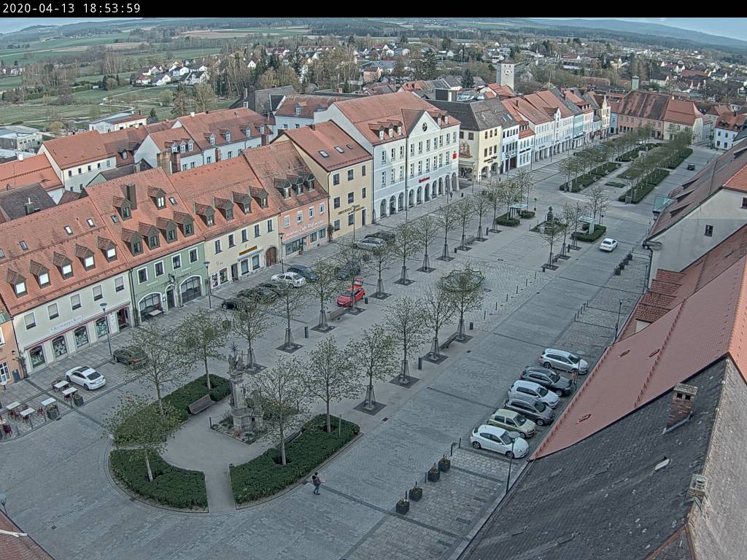The width and height of the screenshot is (747, 560).
Task: Select the red parked car
Action: (x=351, y=295)
